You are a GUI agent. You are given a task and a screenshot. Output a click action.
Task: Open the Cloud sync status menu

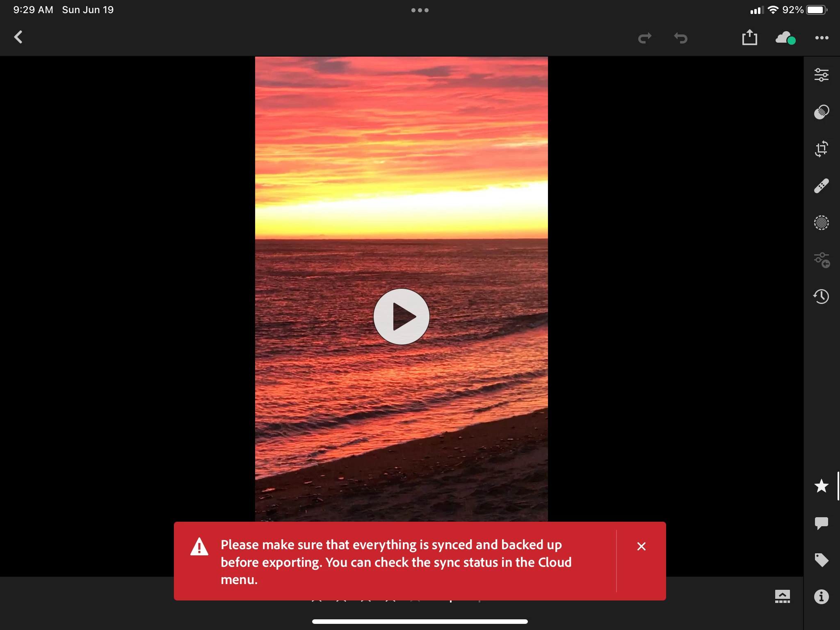pos(785,38)
